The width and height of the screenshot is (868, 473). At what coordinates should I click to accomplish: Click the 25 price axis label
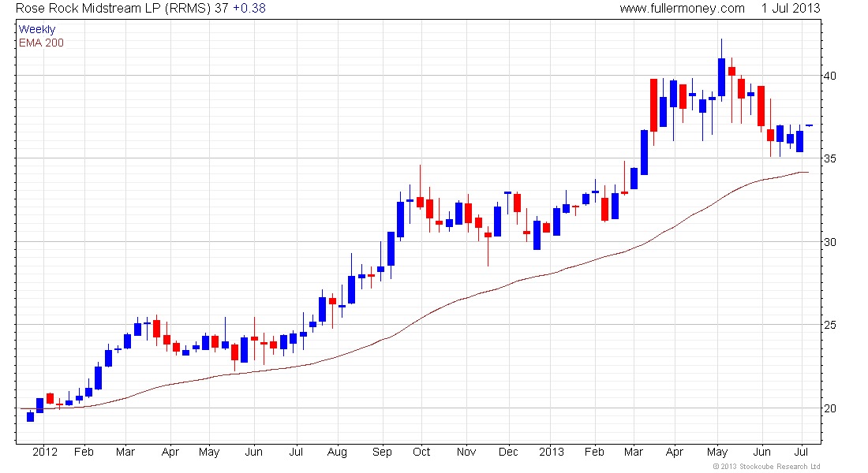(x=830, y=325)
